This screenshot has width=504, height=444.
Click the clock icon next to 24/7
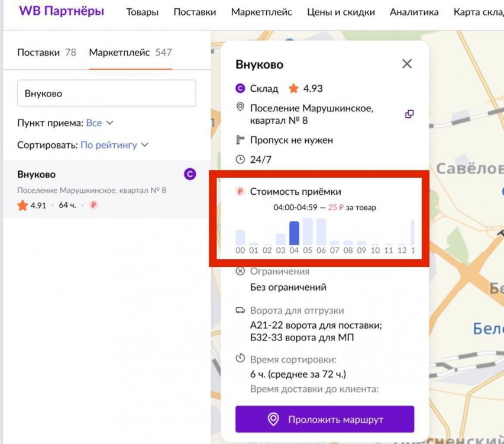click(x=240, y=159)
